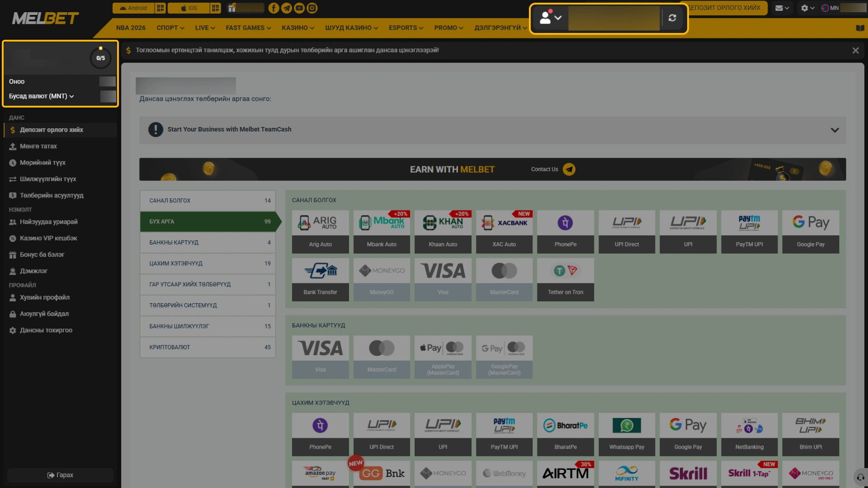Click the Хувийн профайл profile icon

(13, 298)
